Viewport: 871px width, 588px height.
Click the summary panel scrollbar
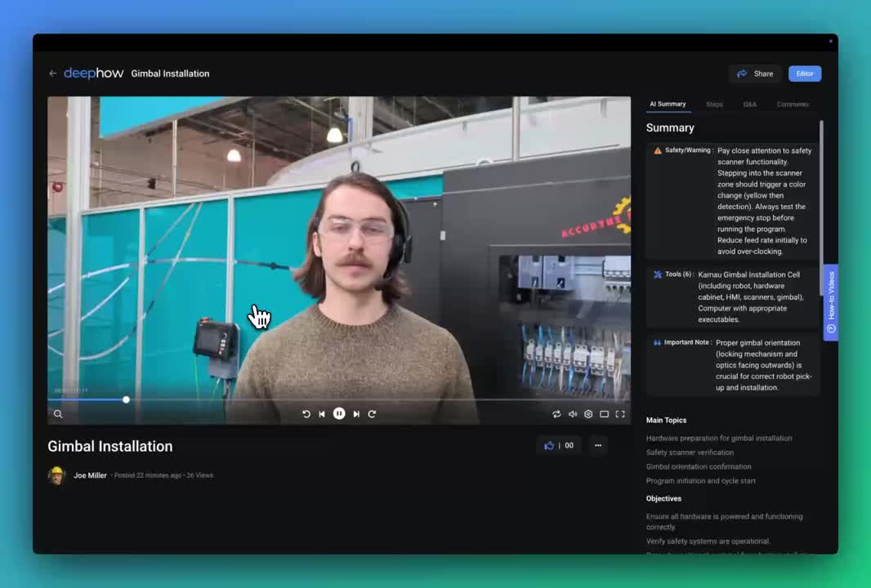pos(821,208)
